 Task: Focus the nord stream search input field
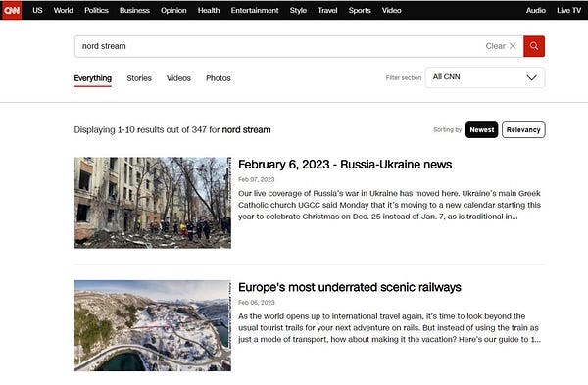coord(279,46)
